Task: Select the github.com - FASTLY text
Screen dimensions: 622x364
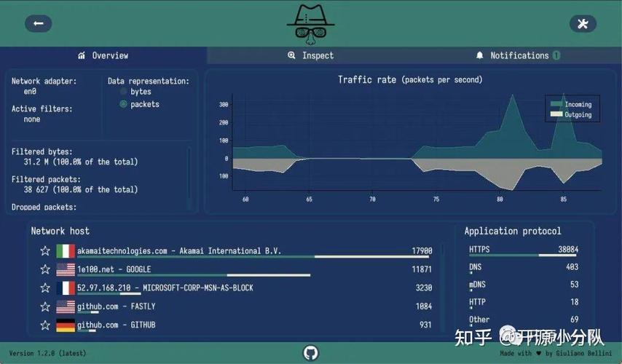Action: pyautogui.click(x=117, y=306)
